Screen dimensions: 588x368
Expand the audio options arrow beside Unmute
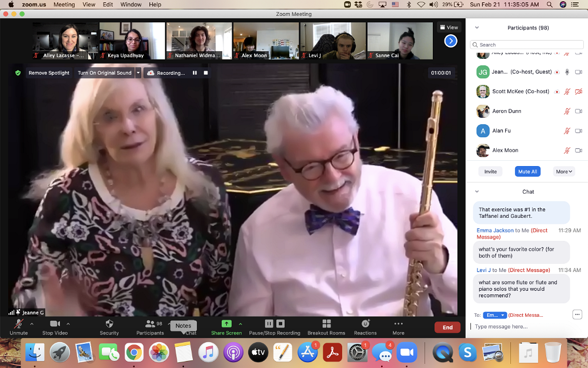[32, 324]
